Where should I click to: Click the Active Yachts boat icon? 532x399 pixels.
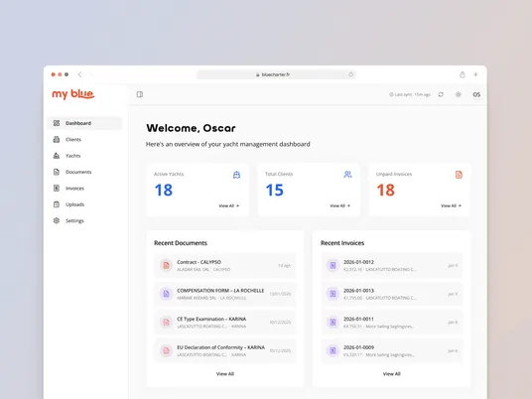(237, 175)
